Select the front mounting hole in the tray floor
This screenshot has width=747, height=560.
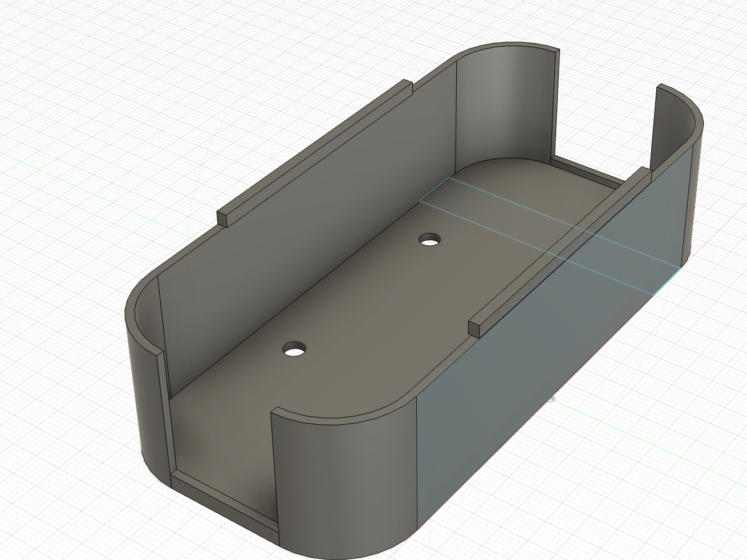pyautogui.click(x=295, y=349)
